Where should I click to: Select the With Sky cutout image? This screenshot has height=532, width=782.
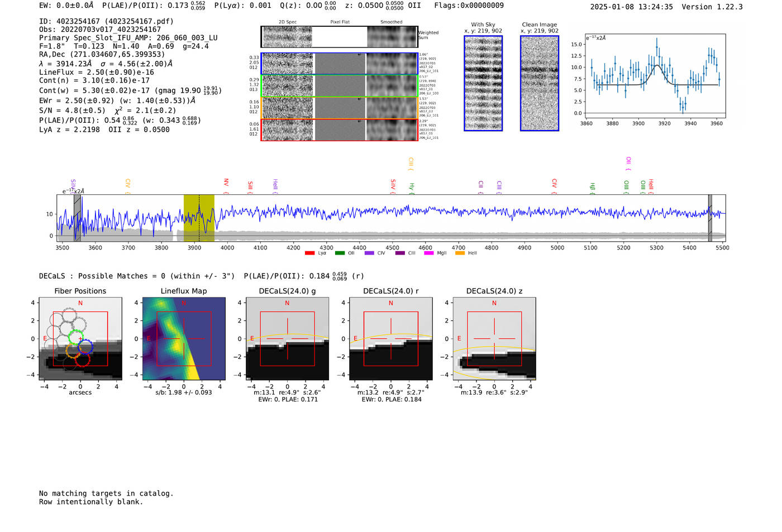click(483, 83)
